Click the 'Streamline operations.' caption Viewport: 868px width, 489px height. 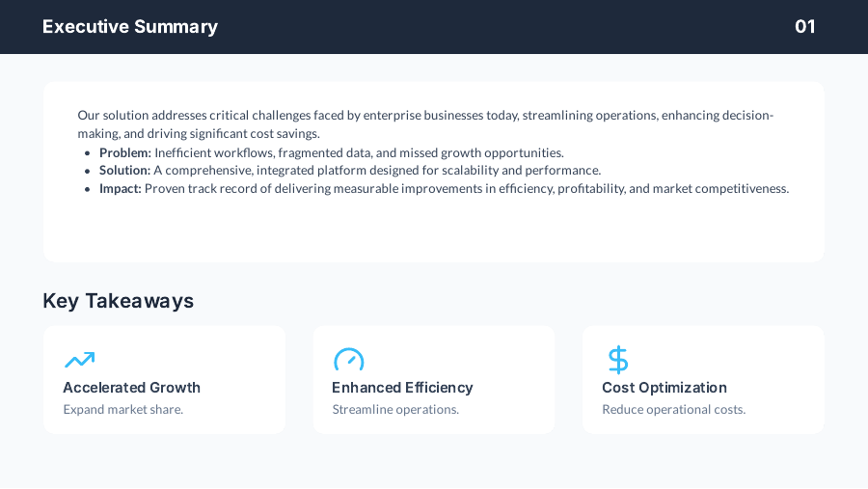pyautogui.click(x=395, y=410)
